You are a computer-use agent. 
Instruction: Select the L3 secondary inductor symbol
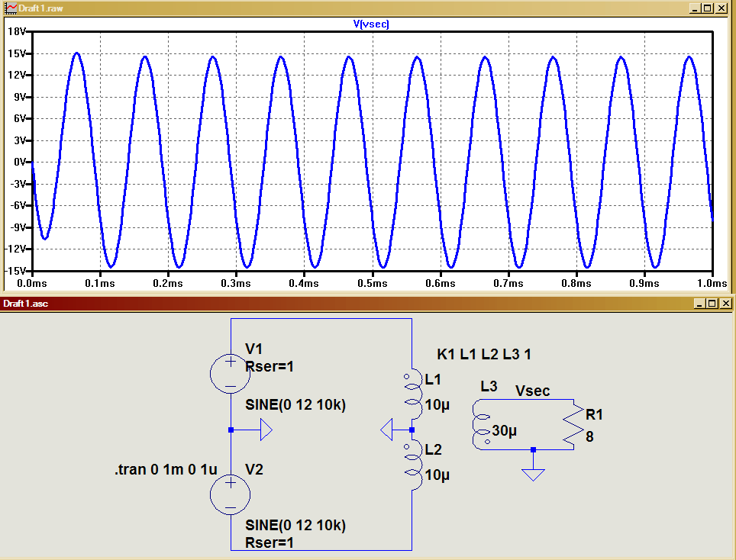coord(482,424)
